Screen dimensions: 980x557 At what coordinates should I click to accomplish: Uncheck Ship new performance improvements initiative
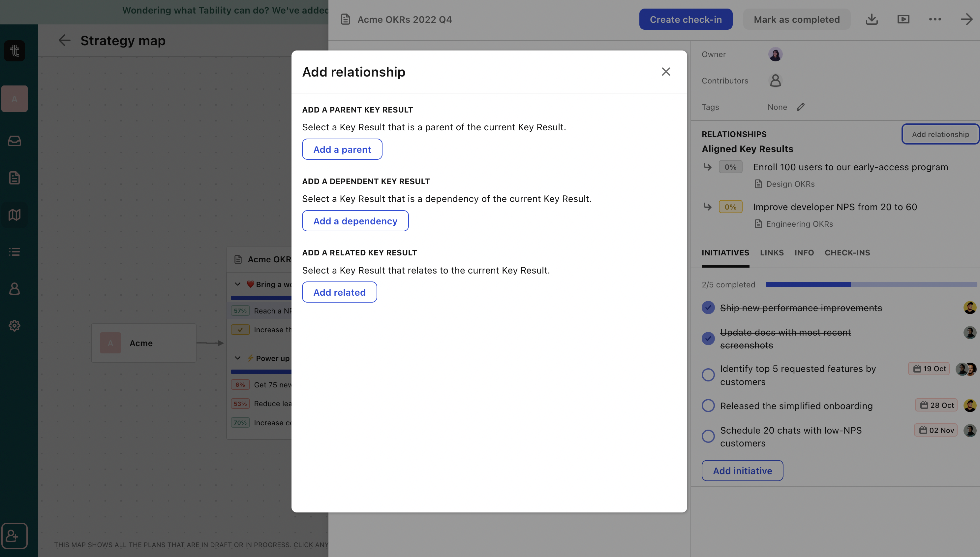point(708,308)
